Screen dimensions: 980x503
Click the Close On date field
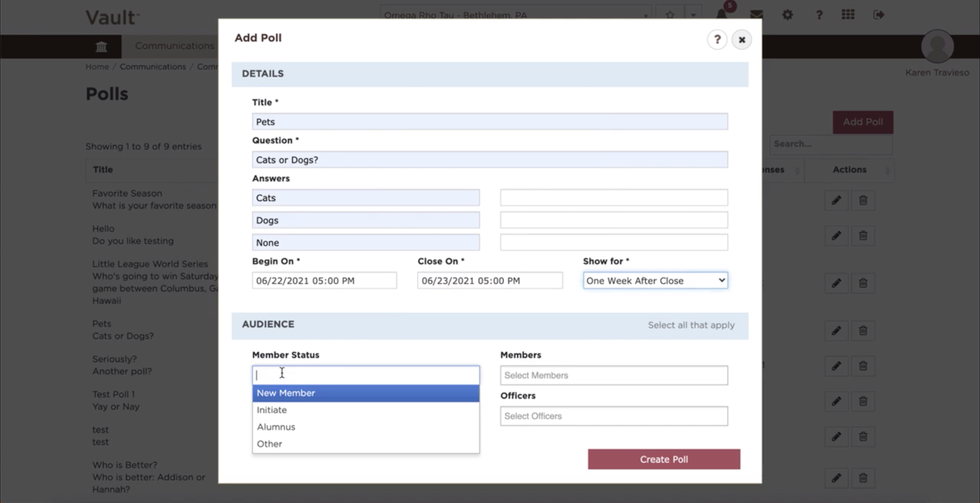[x=490, y=281]
